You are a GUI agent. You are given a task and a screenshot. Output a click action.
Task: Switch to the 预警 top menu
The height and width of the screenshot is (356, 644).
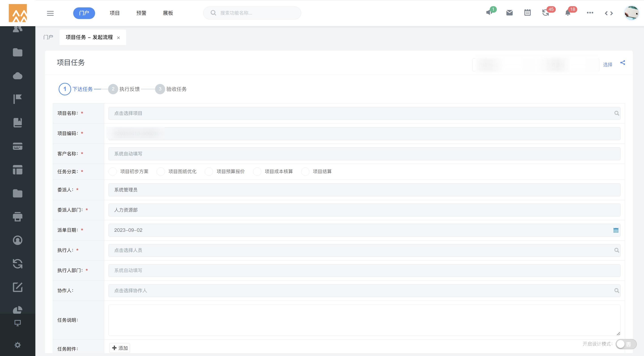[x=141, y=13]
